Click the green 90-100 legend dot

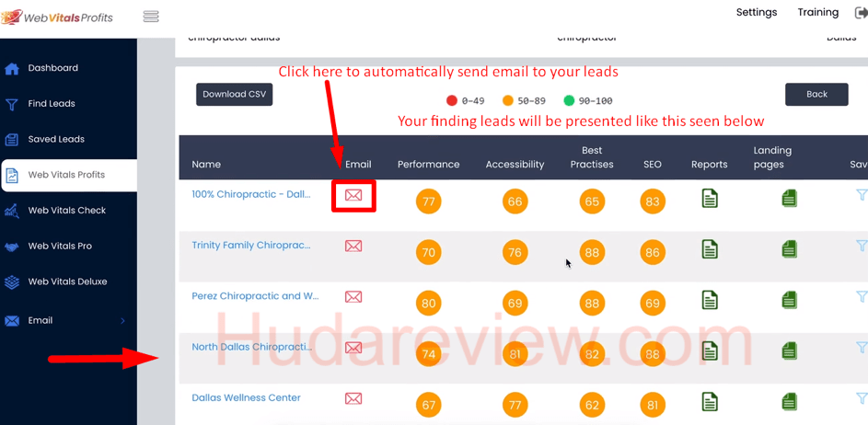(569, 100)
